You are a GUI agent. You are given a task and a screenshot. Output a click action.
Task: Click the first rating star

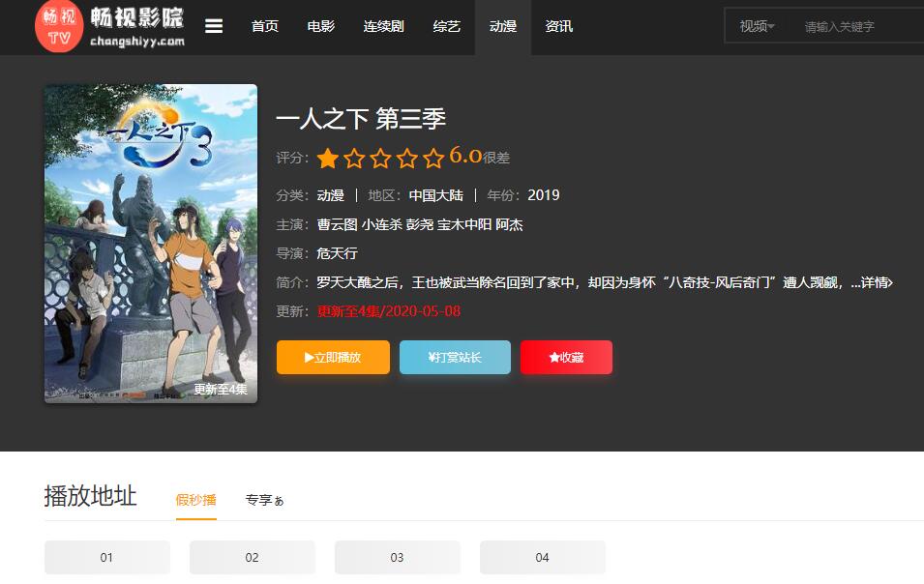pyautogui.click(x=328, y=159)
